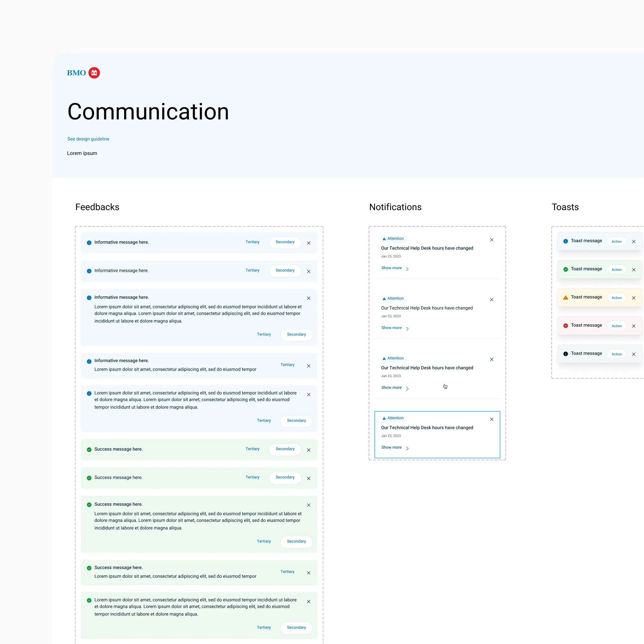This screenshot has width=644, height=644.
Task: Expand Show more in the third notification card
Action: [395, 388]
